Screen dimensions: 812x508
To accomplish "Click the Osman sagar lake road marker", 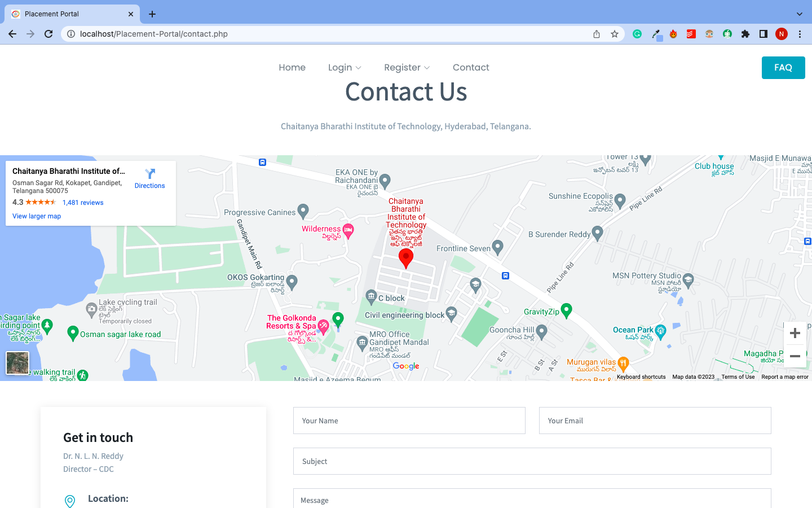I will click(x=73, y=334).
